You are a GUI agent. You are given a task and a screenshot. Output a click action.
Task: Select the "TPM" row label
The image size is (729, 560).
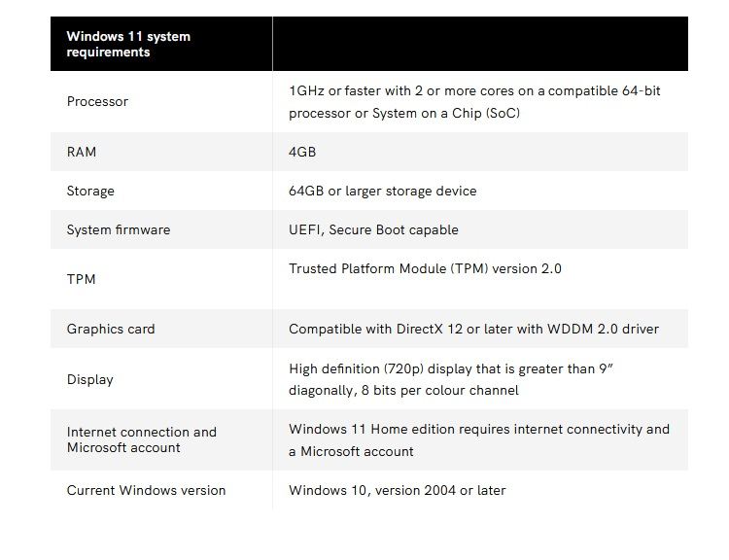tap(81, 279)
